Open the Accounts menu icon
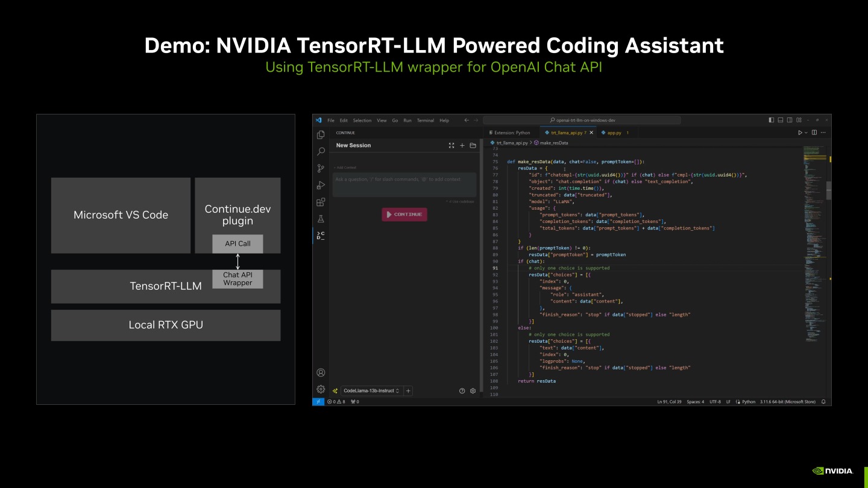The height and width of the screenshot is (488, 868). pyautogui.click(x=321, y=372)
